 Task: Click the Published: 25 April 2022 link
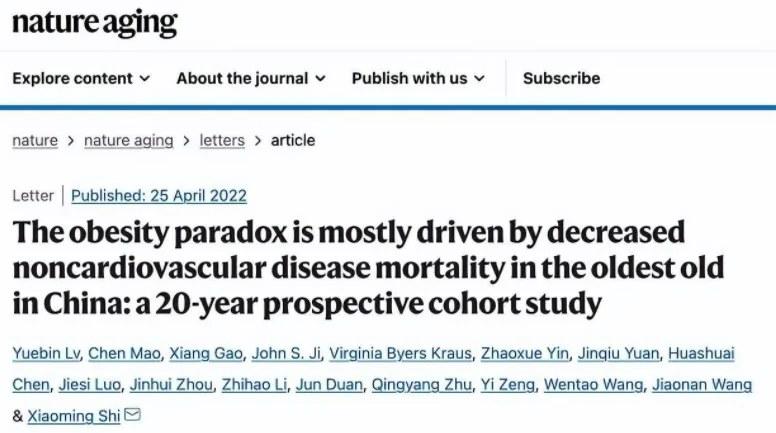159,196
